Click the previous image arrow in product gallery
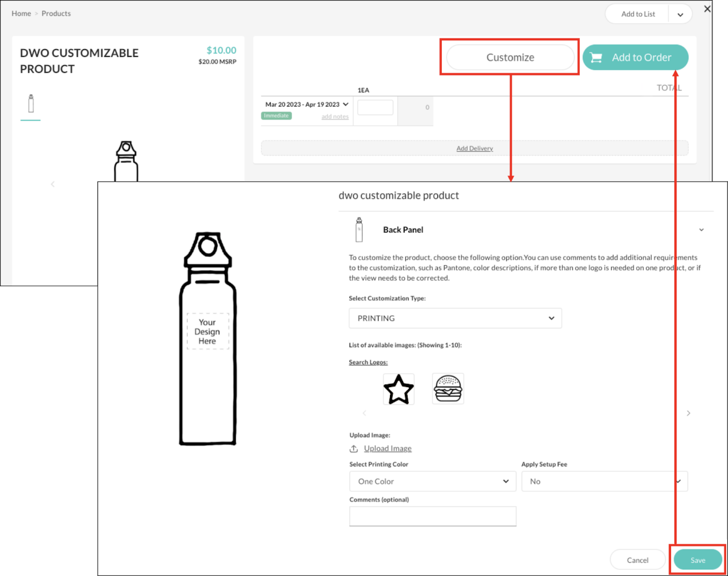This screenshot has height=576, width=728. [53, 184]
